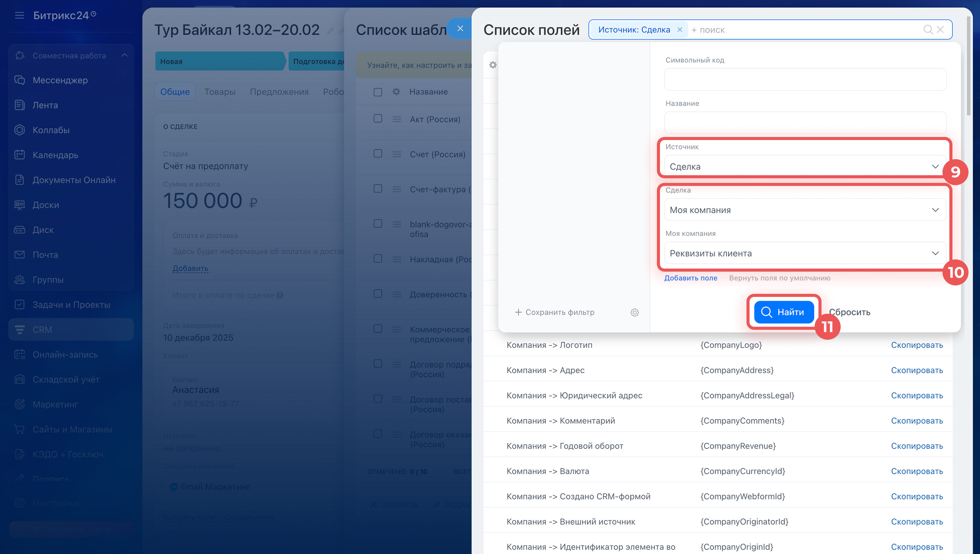This screenshot has width=980, height=554.
Task: Click the gear icon next to Сохранить фильтр
Action: pyautogui.click(x=634, y=312)
